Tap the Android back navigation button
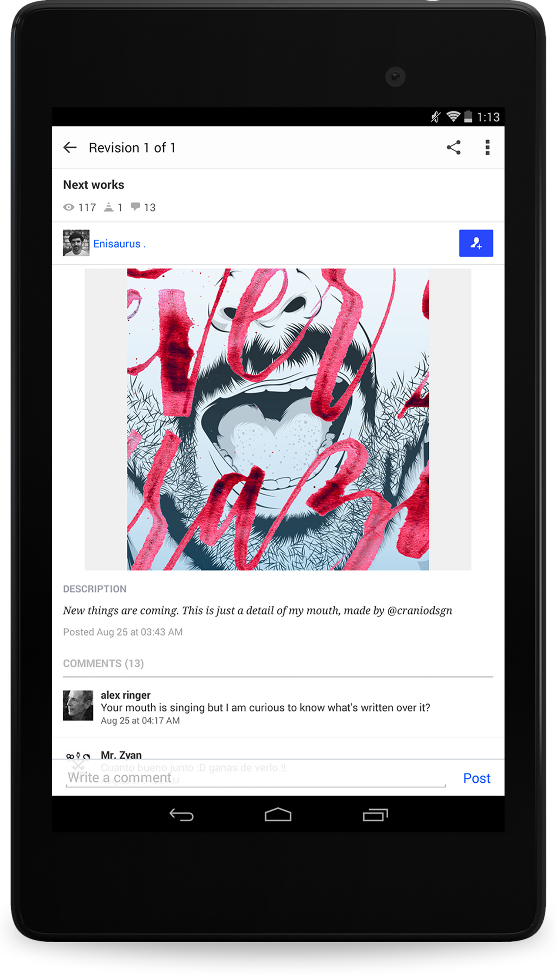 (181, 814)
